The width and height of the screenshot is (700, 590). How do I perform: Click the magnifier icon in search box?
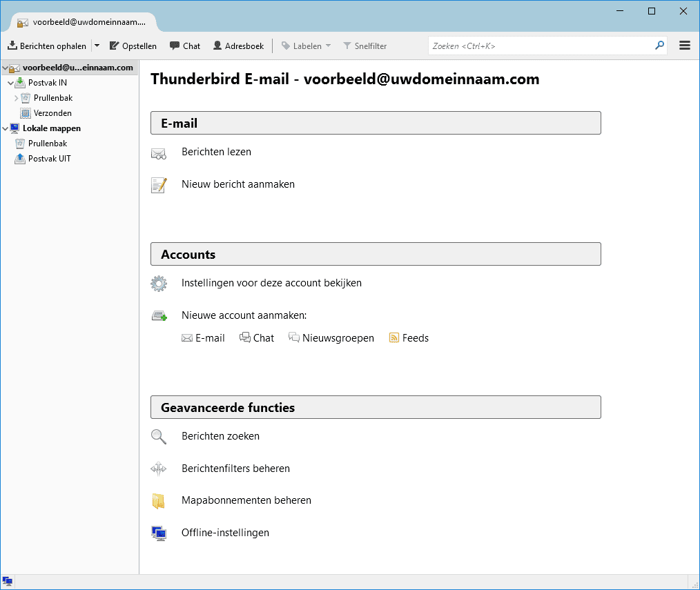pos(659,46)
